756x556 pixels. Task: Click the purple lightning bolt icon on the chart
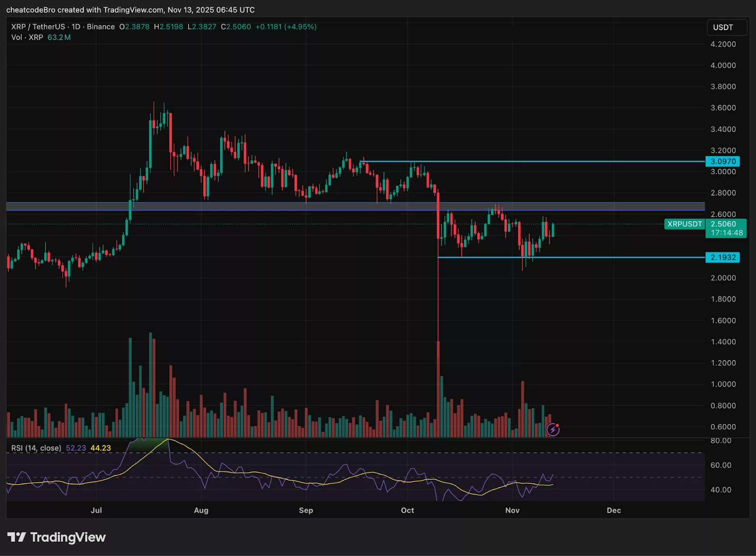(x=552, y=430)
